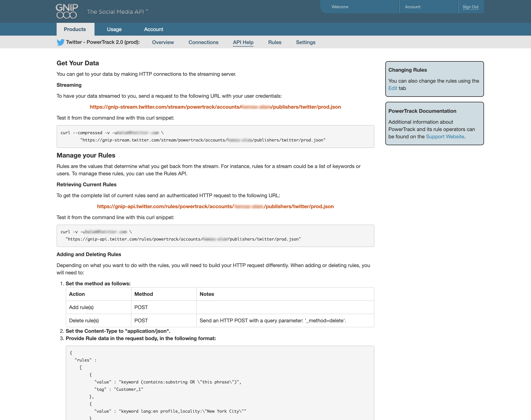Screen dimensions: 531x420
Task: Navigate to the Rules page
Action: (x=274, y=42)
